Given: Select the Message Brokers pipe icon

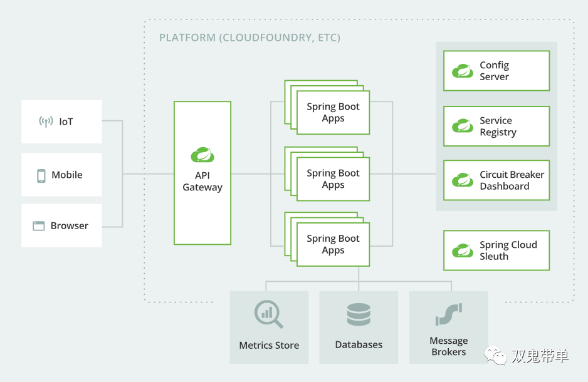Looking at the screenshot, I should 448,314.
